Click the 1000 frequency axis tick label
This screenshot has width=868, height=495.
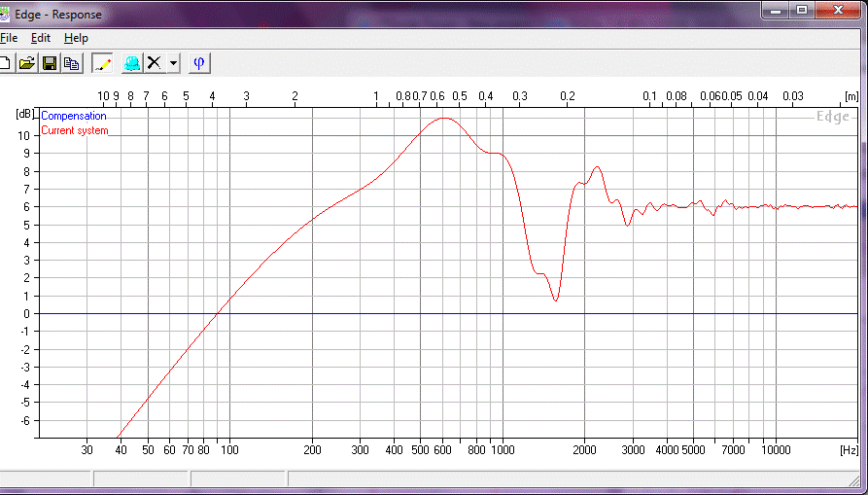[x=503, y=450]
